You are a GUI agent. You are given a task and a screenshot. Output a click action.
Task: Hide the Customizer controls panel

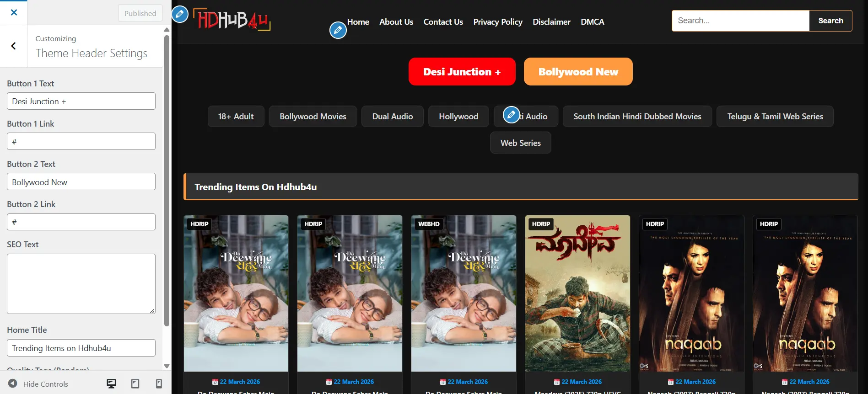[x=38, y=383]
